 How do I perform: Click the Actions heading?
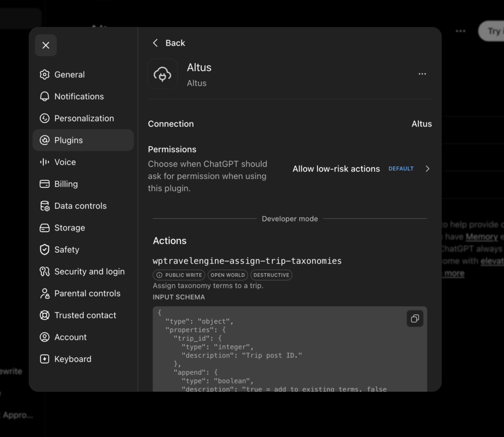[169, 241]
